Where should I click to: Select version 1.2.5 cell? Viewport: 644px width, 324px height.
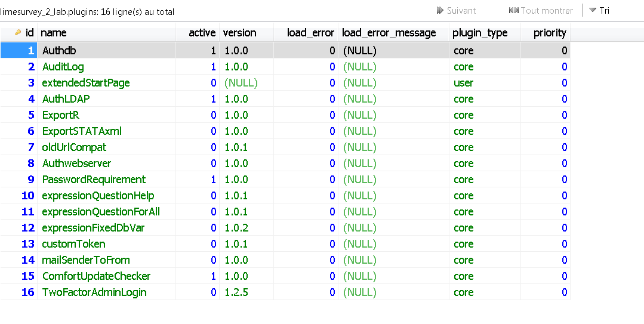click(x=236, y=292)
